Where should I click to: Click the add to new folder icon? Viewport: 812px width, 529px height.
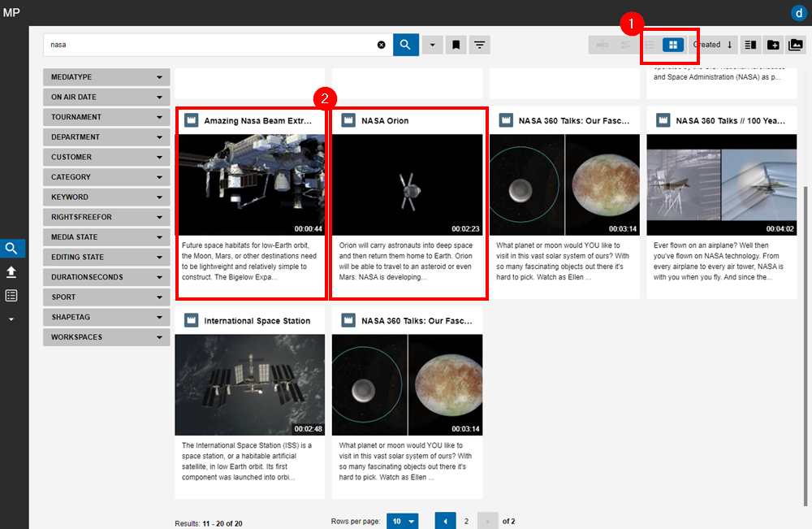[x=773, y=45]
